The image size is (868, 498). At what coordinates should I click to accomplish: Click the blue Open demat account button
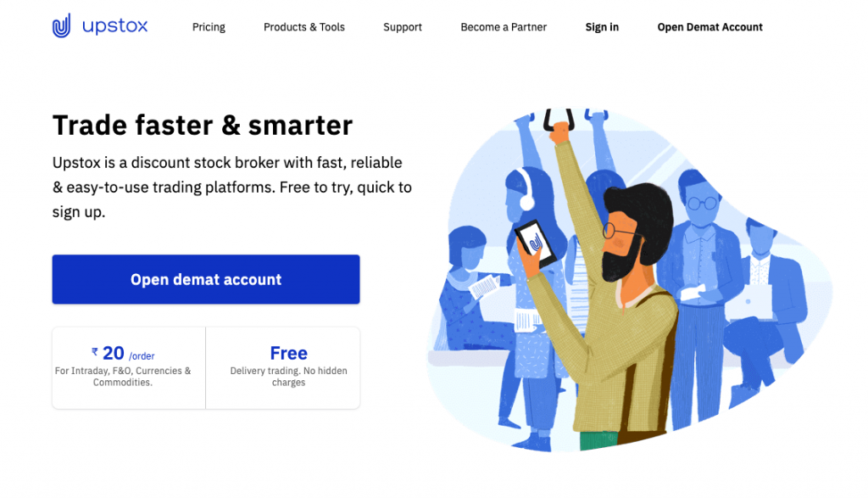coord(206,279)
